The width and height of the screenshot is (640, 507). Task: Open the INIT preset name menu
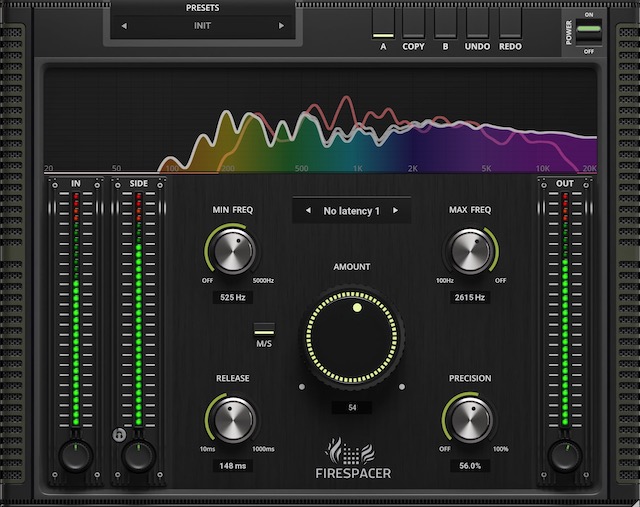[x=202, y=26]
